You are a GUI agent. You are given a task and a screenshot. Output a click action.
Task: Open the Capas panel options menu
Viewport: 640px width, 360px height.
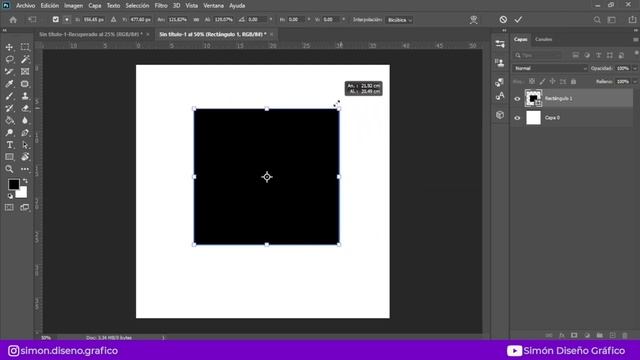pos(636,40)
